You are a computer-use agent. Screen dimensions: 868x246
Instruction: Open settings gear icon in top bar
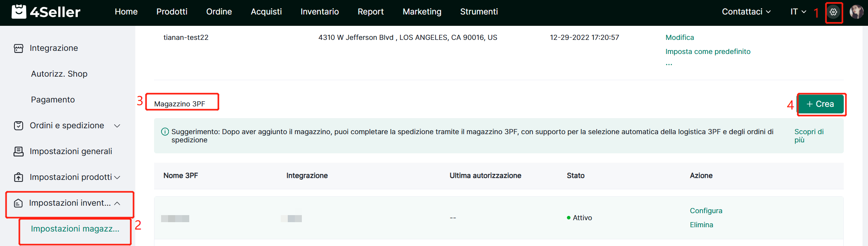833,12
